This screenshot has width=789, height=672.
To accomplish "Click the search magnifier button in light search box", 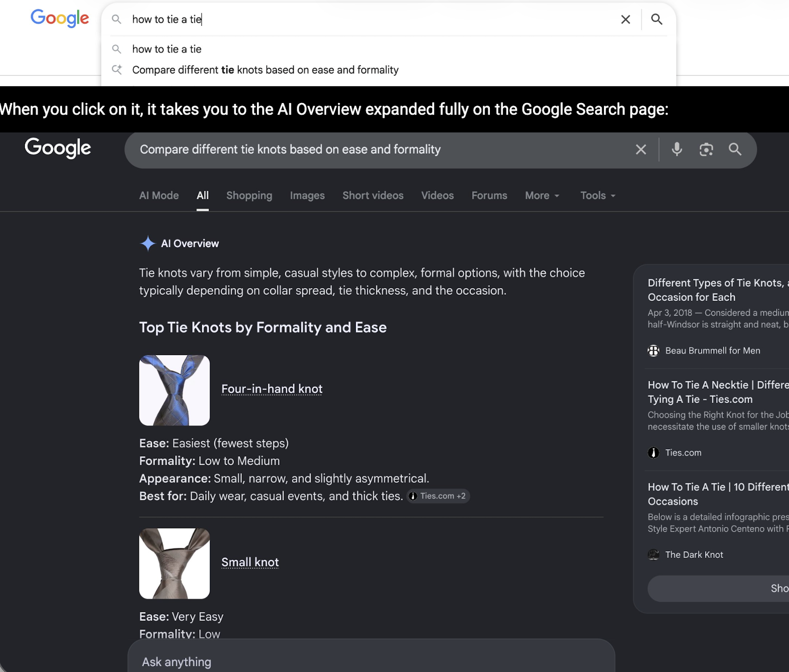I will click(x=657, y=20).
